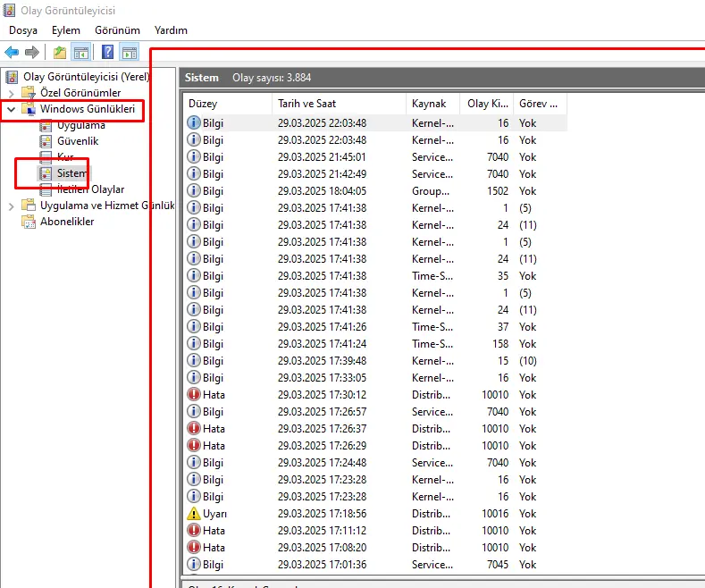The width and height of the screenshot is (705, 588).
Task: Sort by the Olay Kimliği column header
Action: [487, 104]
